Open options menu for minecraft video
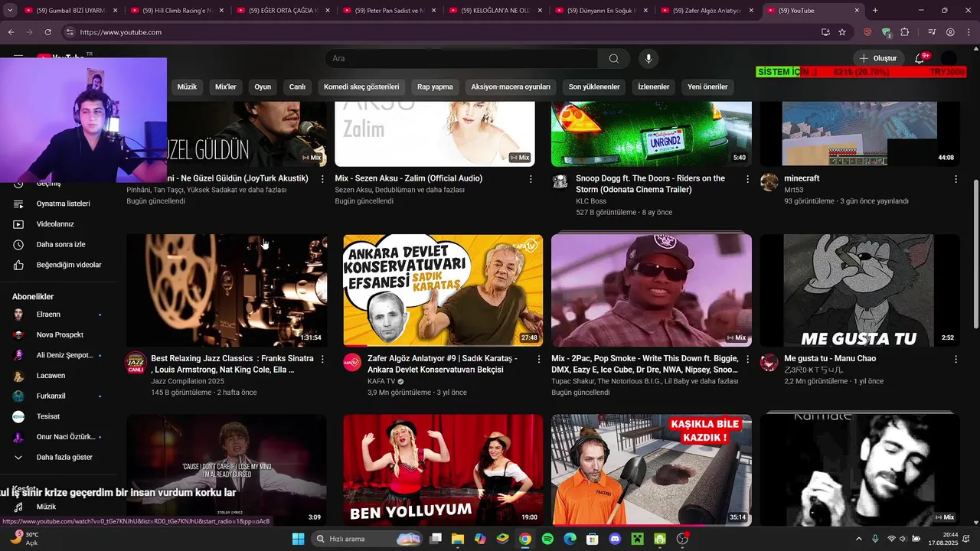980x551 pixels. pos(955,179)
